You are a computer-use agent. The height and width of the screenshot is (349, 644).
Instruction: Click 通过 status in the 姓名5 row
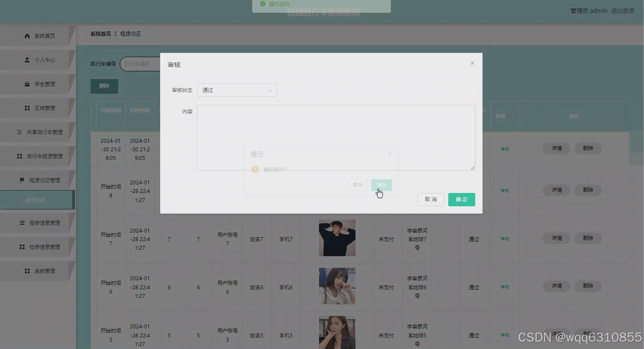point(474,336)
